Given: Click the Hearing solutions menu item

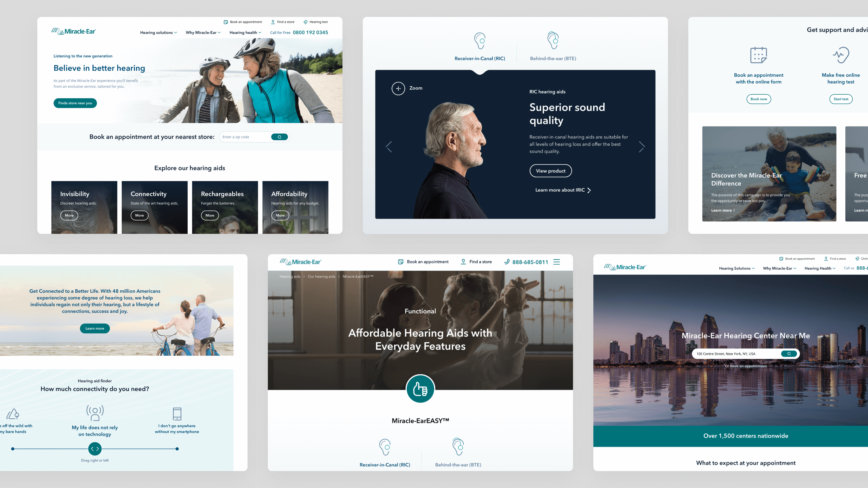Looking at the screenshot, I should pos(157,32).
